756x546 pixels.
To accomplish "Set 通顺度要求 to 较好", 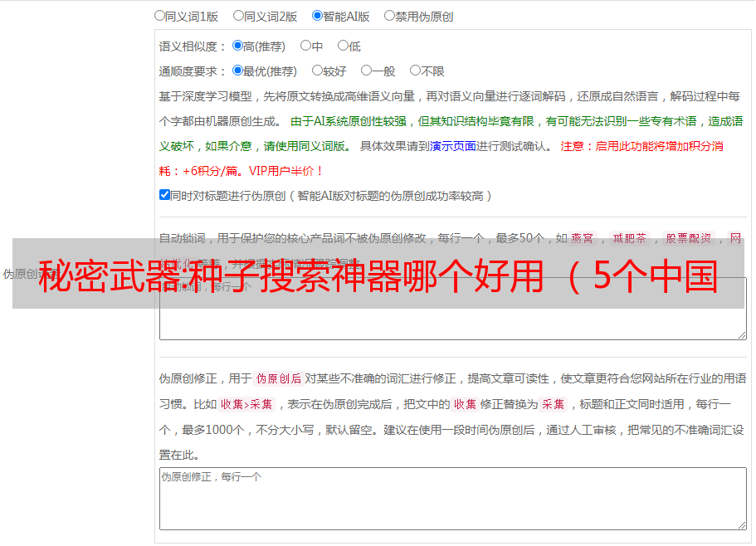I will 317,71.
